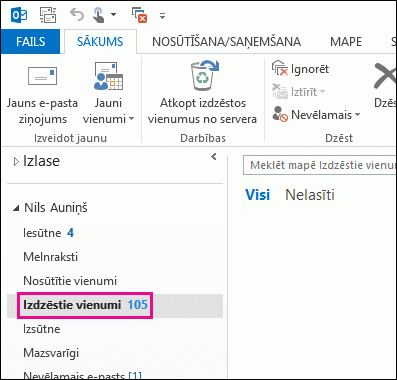
Task: Select the SĀKUMS ribbon tab
Action: (100, 42)
